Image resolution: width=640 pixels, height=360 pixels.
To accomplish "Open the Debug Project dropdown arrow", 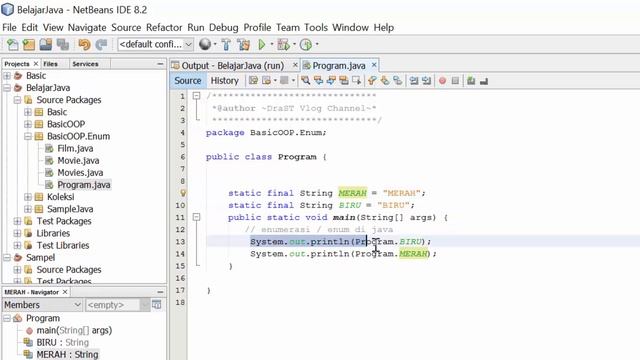I will pos(294,44).
